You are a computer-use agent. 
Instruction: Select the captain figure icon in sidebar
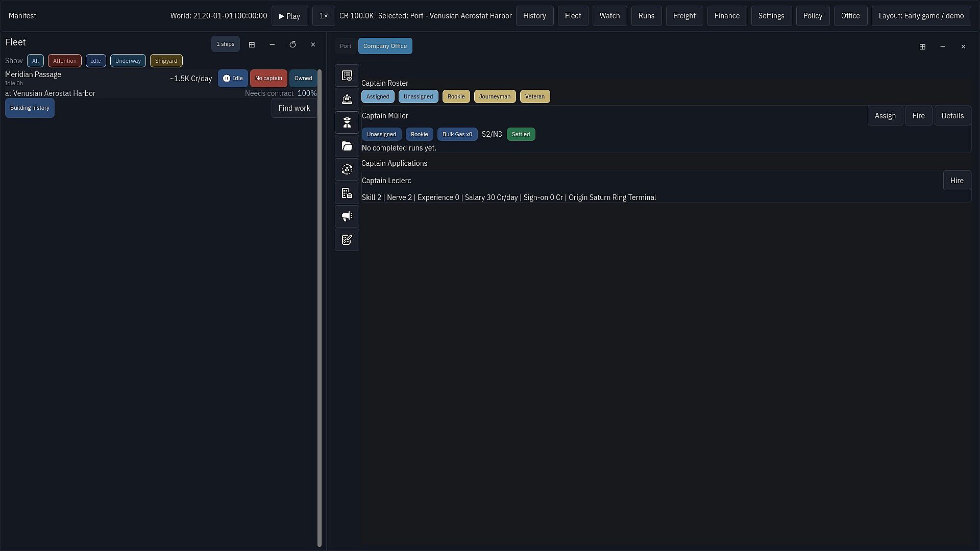click(x=347, y=123)
